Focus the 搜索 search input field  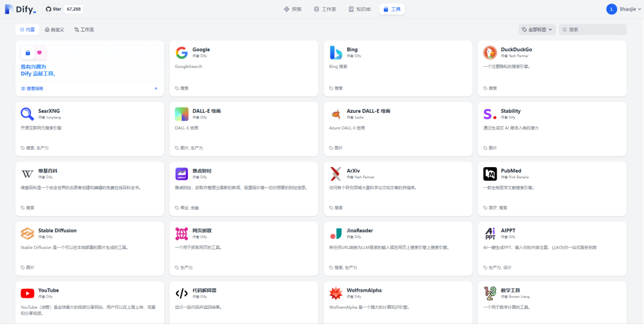(593, 30)
